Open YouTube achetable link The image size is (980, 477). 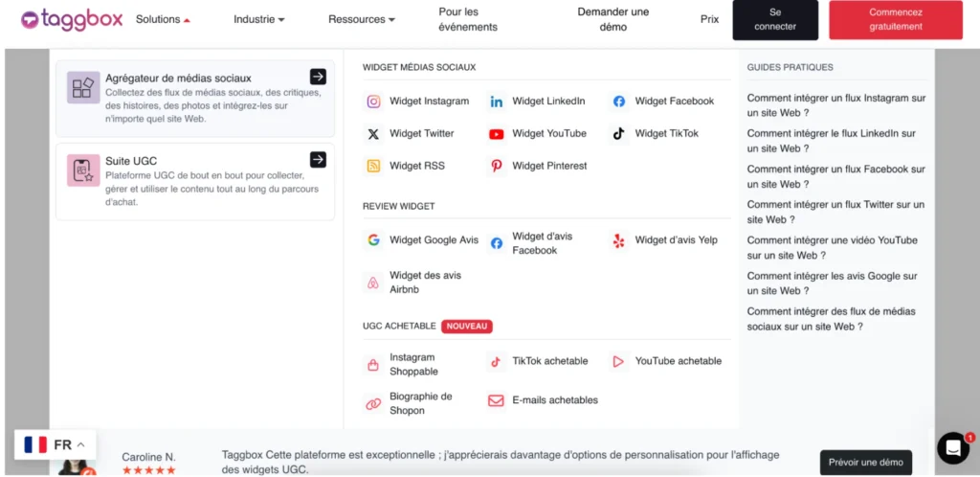tap(679, 361)
